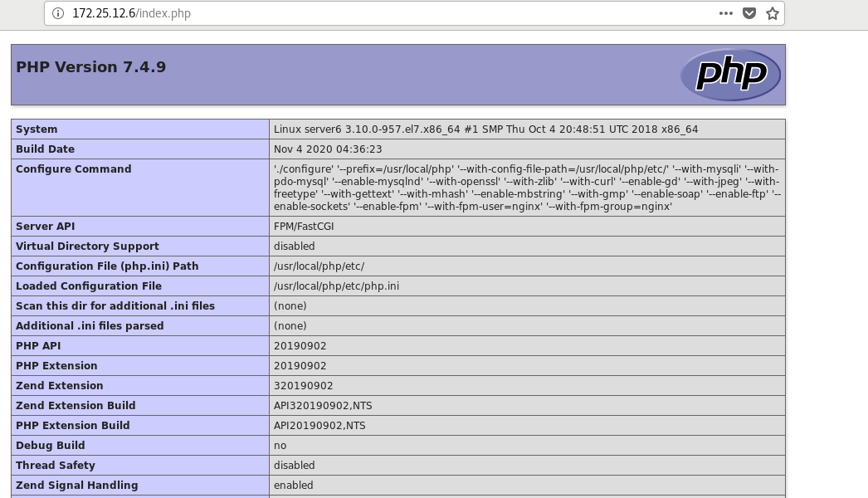Bookmark this page with the star icon
This screenshot has height=498, width=868.
(x=773, y=13)
